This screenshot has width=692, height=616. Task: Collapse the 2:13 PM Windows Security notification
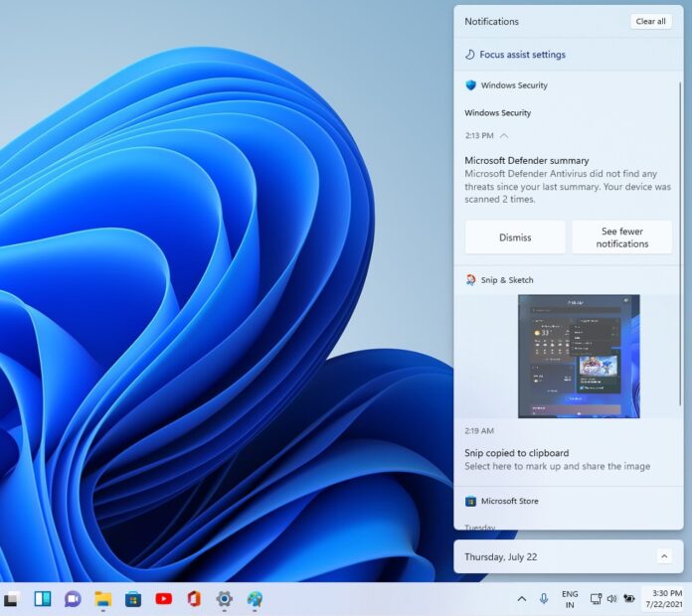[504, 135]
